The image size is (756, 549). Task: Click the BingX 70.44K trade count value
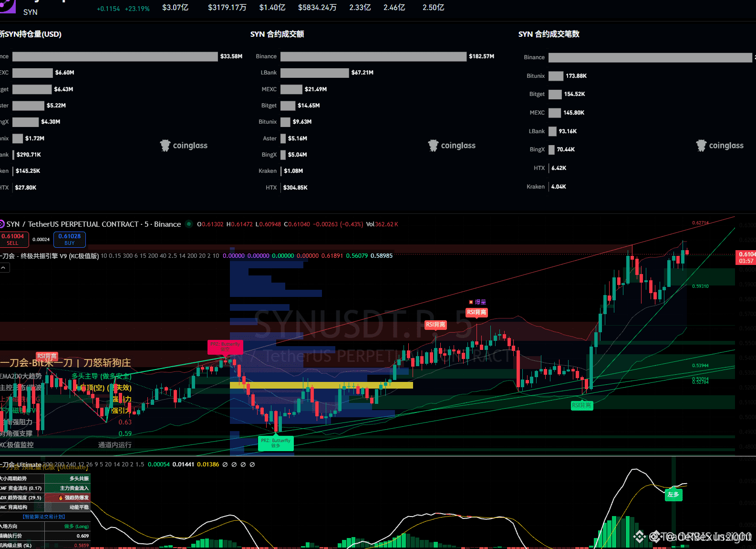(x=566, y=149)
